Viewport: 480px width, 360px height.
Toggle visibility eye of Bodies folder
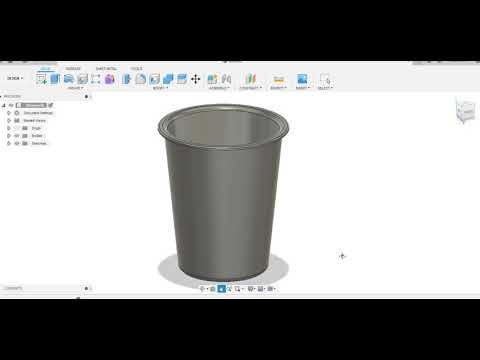17,136
